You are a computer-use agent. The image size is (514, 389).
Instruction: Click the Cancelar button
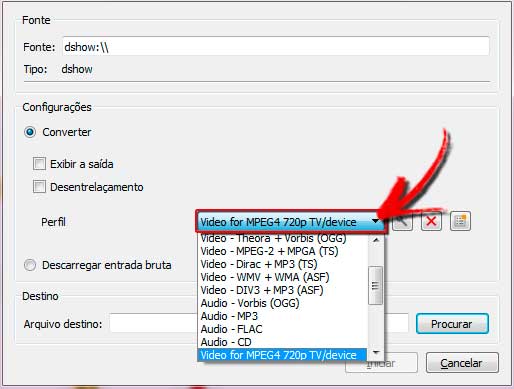[x=462, y=363]
